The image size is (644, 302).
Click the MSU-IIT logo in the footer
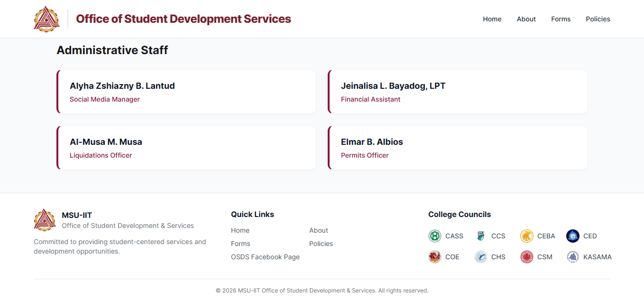tap(45, 220)
